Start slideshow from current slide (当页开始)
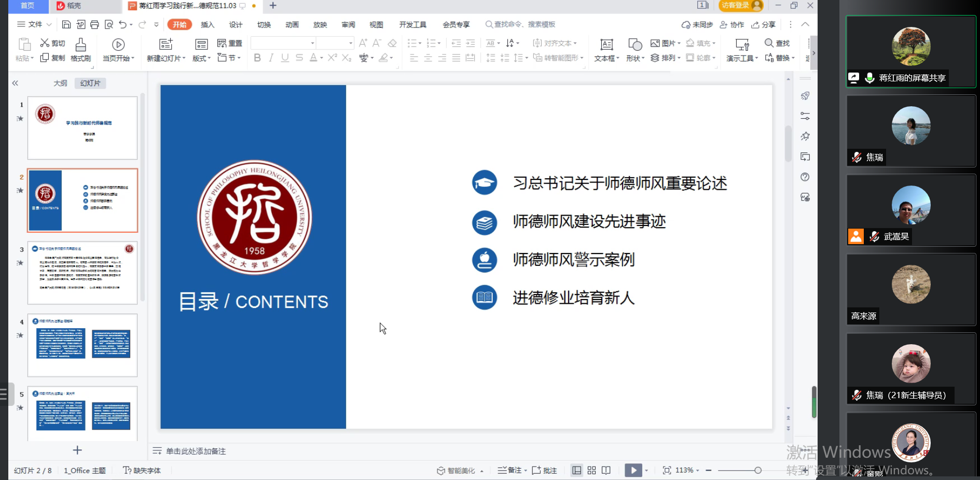Image resolution: width=980 pixels, height=480 pixels. (118, 45)
